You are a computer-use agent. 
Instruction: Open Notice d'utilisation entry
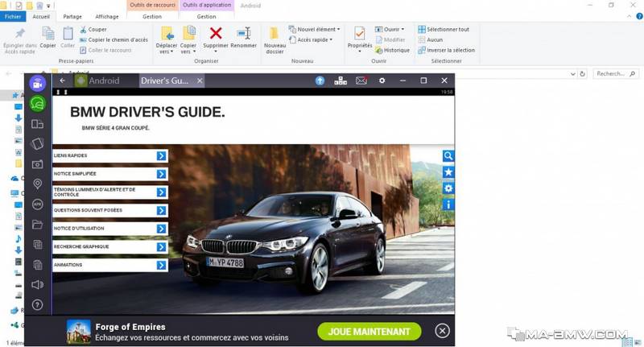110,229
